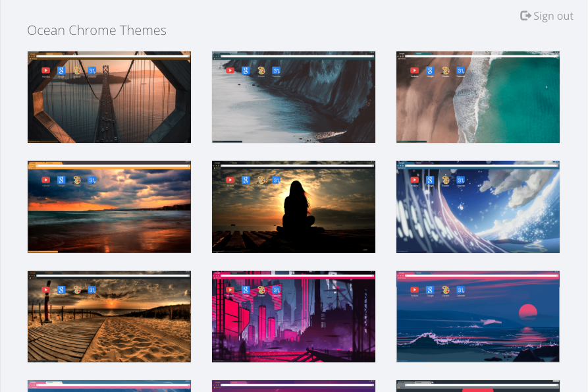
Task: Open the partially visible bottom-left theme
Action: (109, 386)
